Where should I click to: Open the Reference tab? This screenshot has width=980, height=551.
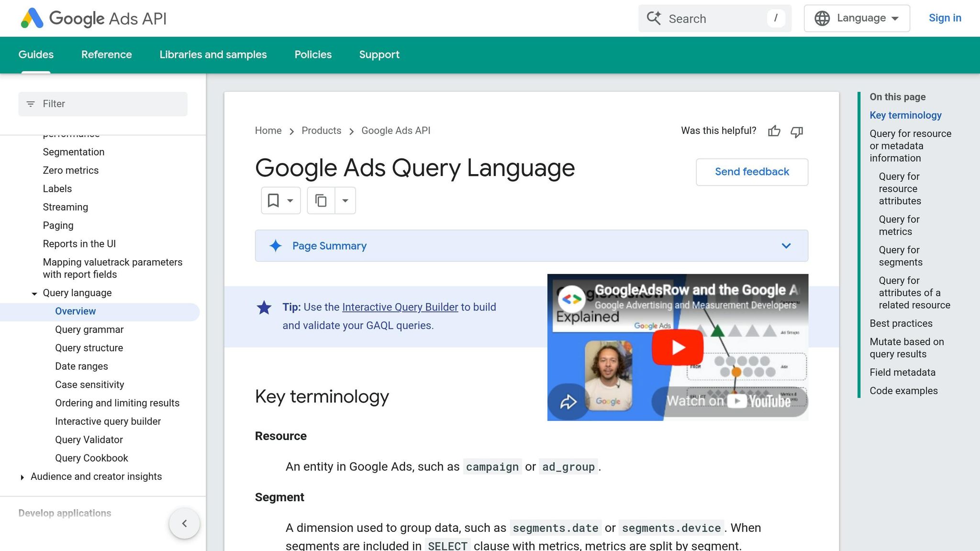(106, 55)
